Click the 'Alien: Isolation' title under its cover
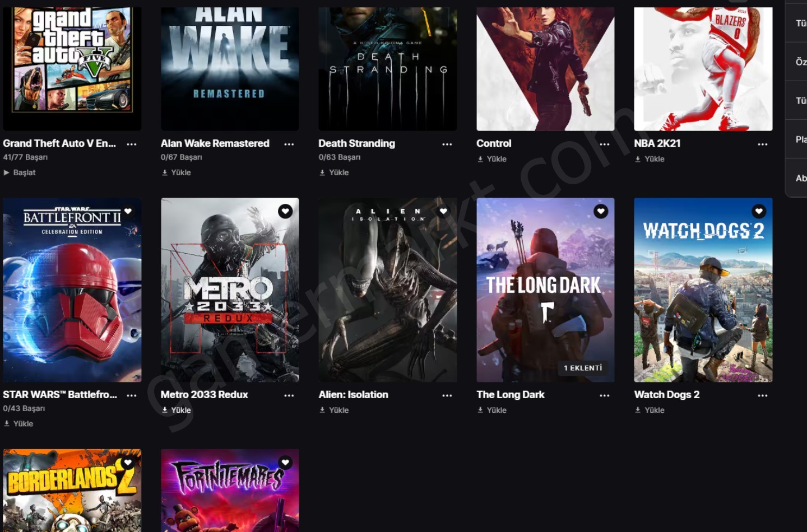The height and width of the screenshot is (532, 807). point(354,395)
